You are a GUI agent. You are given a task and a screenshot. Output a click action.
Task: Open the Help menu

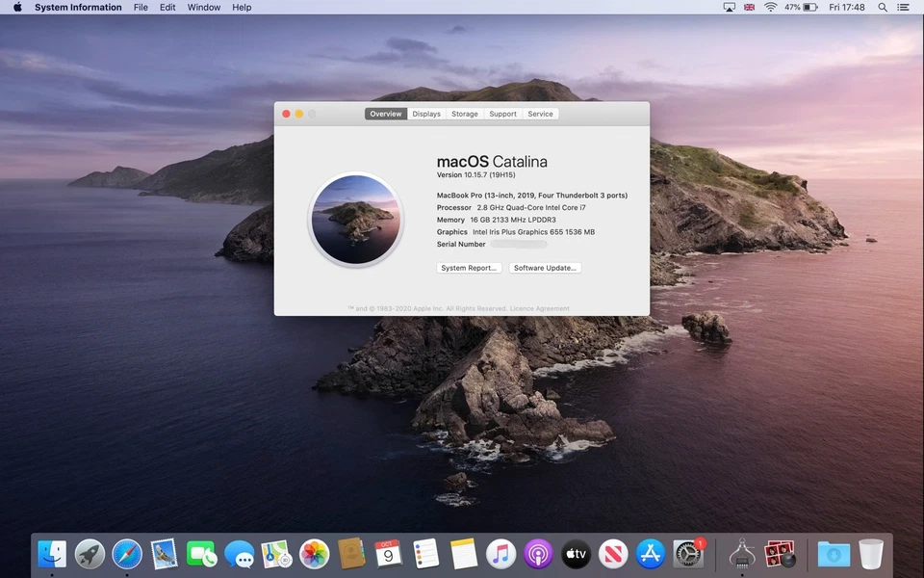point(242,7)
